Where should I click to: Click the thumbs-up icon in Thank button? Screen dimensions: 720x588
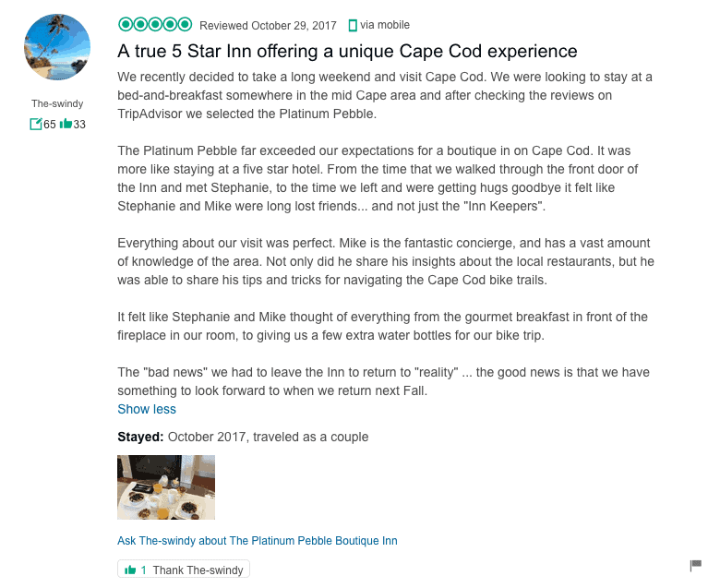click(x=130, y=570)
